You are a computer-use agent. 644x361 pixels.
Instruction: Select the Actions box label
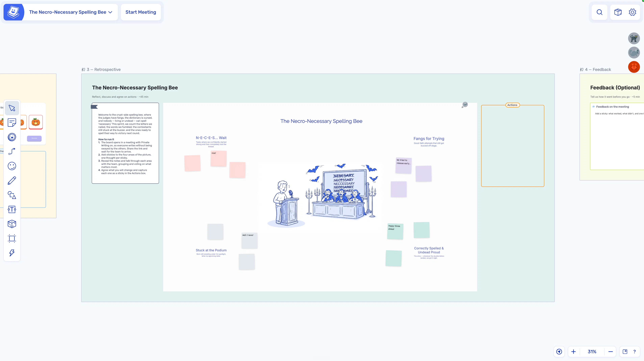pyautogui.click(x=512, y=105)
